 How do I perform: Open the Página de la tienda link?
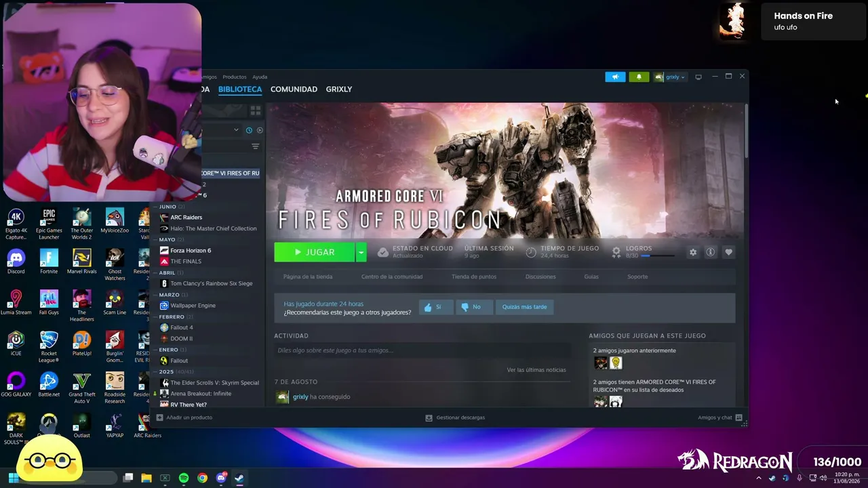click(x=308, y=277)
